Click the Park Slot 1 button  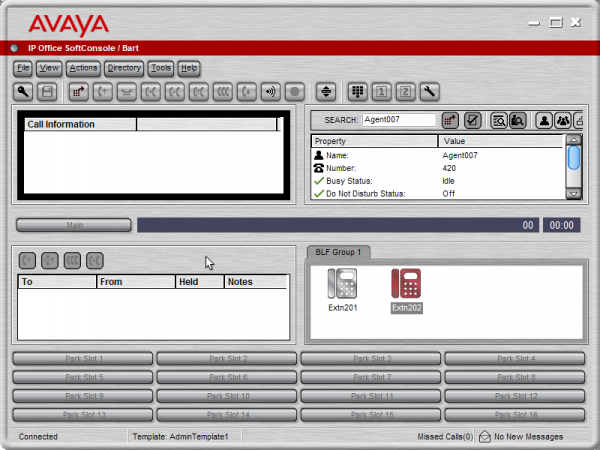click(83, 359)
